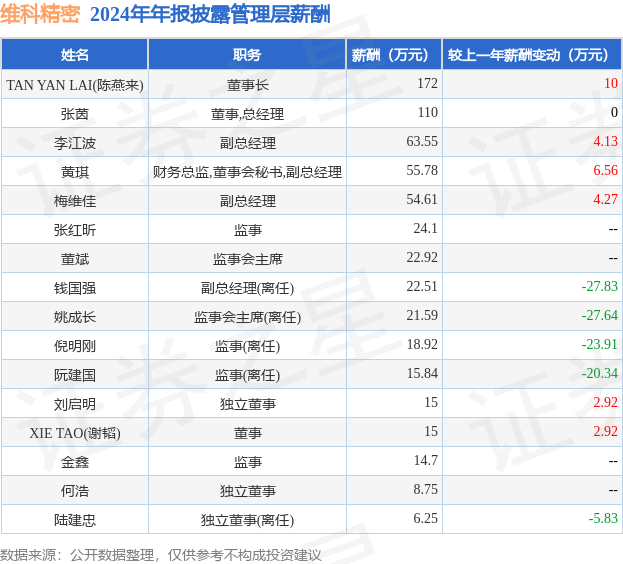
Task: Click the salary value 18.92
Action: click(422, 344)
